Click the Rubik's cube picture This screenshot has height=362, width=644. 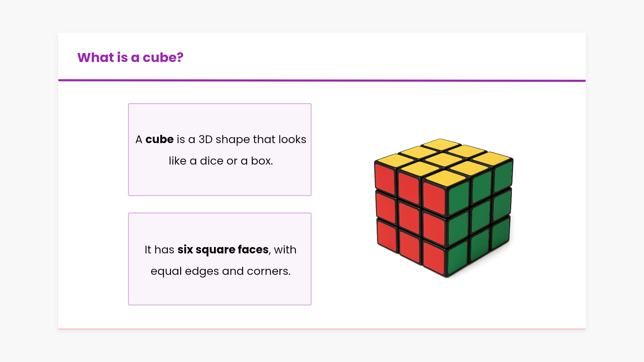point(443,208)
